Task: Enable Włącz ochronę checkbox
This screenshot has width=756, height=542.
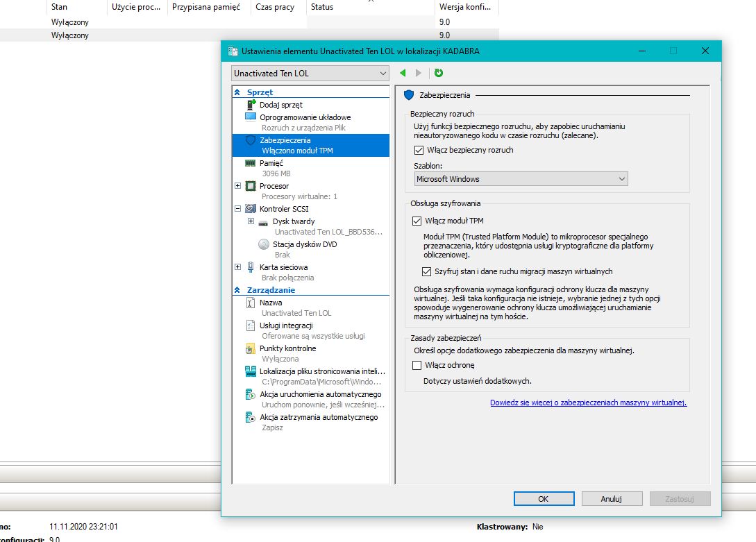Action: coord(417,365)
